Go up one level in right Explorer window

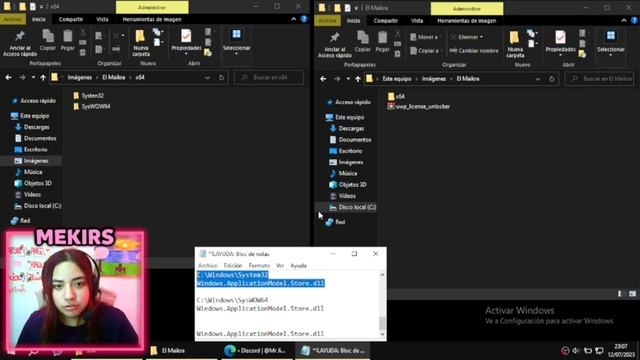358,79
